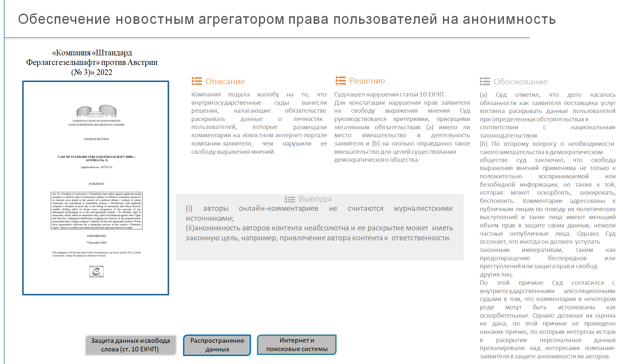This screenshot has height=364, width=623.
Task: Open the Решение section heading
Action: (x=367, y=81)
